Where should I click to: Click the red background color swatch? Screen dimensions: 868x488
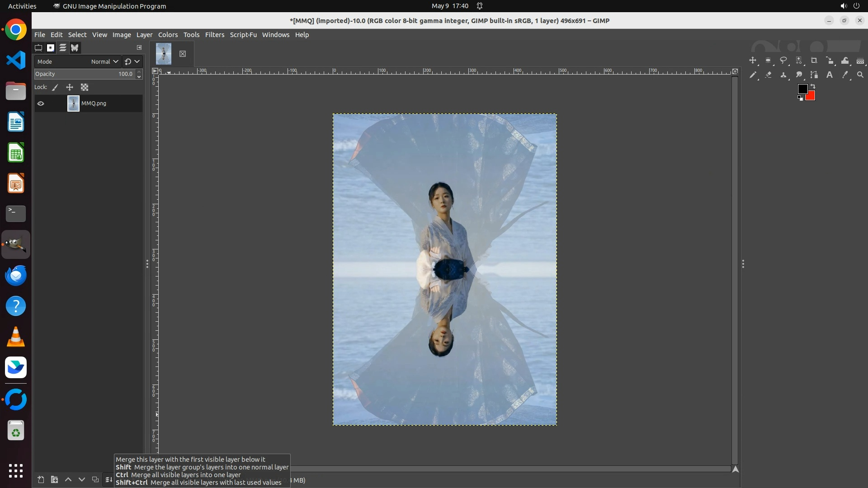coord(811,96)
